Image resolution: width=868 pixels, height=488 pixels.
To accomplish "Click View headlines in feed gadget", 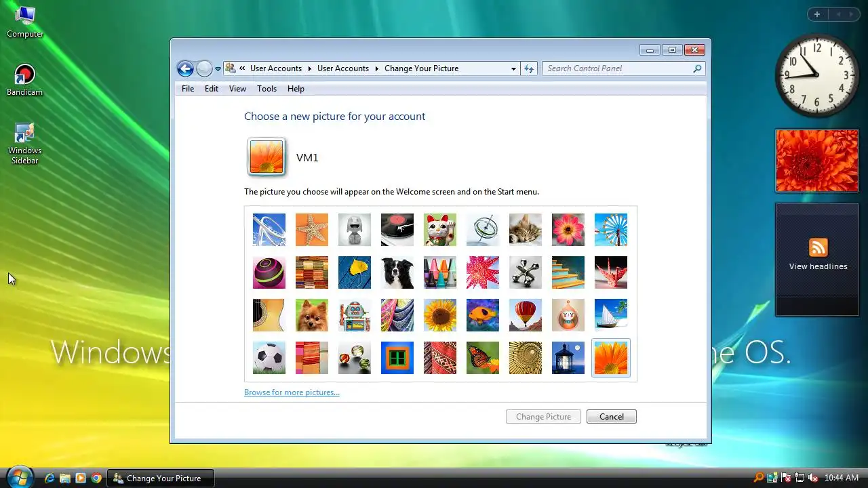I will pyautogui.click(x=818, y=266).
